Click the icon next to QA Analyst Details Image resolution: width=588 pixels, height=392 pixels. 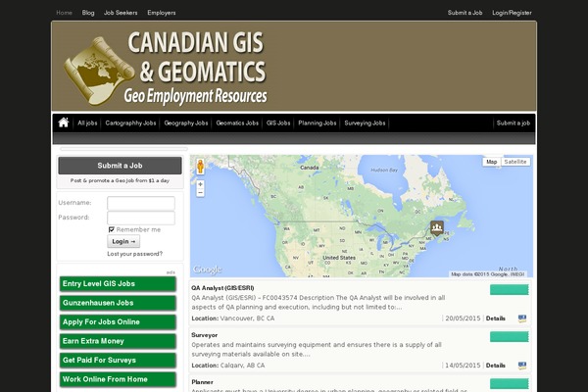click(x=522, y=318)
